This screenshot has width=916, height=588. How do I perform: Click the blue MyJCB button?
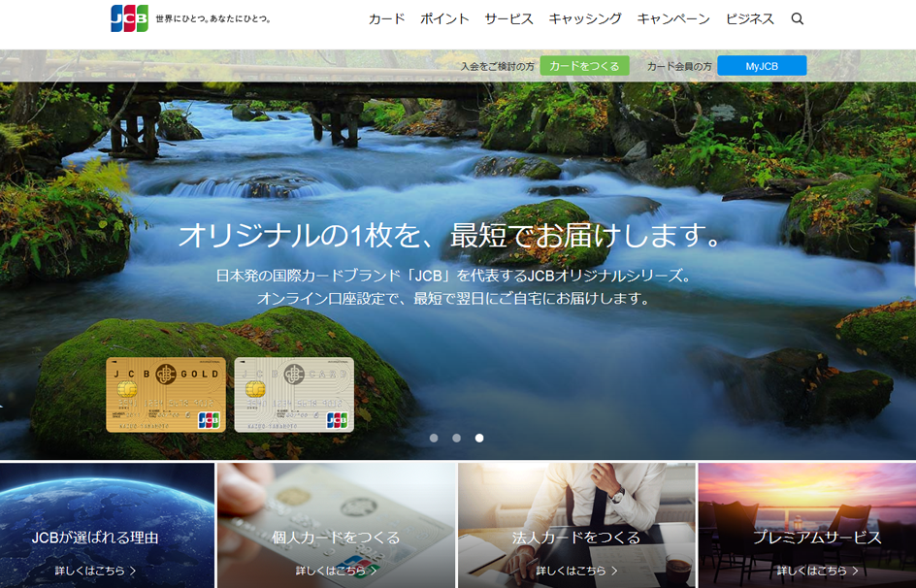[x=762, y=66]
